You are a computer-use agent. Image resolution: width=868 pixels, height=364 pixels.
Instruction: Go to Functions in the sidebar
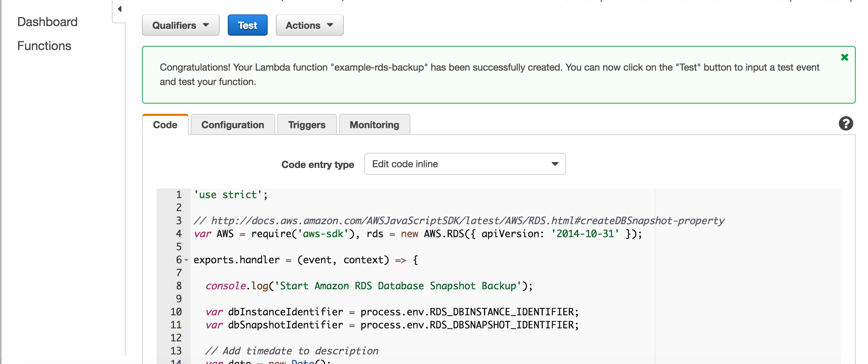point(44,46)
